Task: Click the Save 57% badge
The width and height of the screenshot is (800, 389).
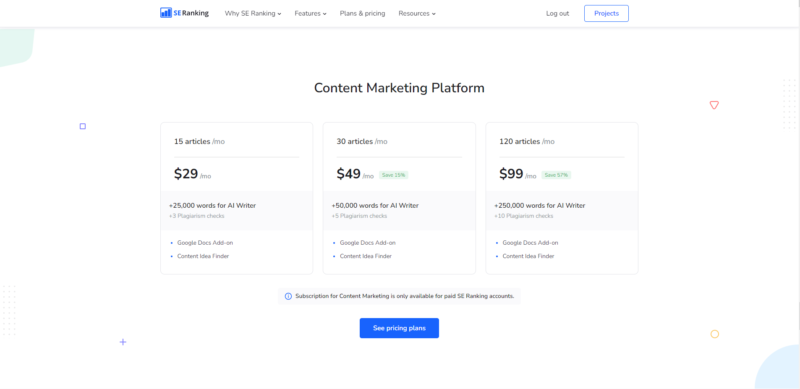Action: tap(556, 175)
